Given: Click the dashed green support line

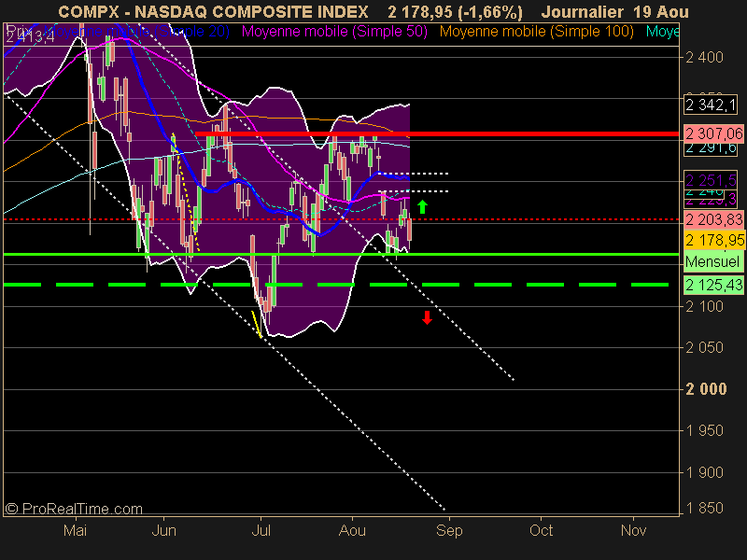Looking at the screenshot, I should pyautogui.click(x=336, y=285).
